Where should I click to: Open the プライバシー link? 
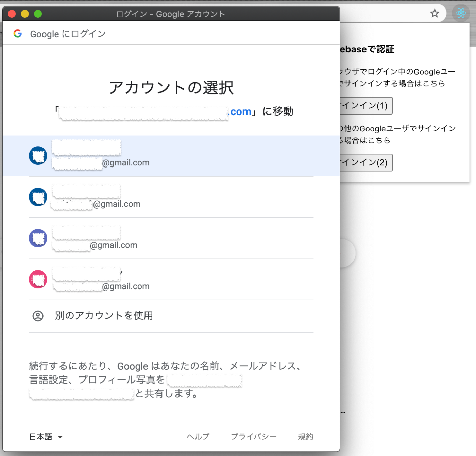254,437
